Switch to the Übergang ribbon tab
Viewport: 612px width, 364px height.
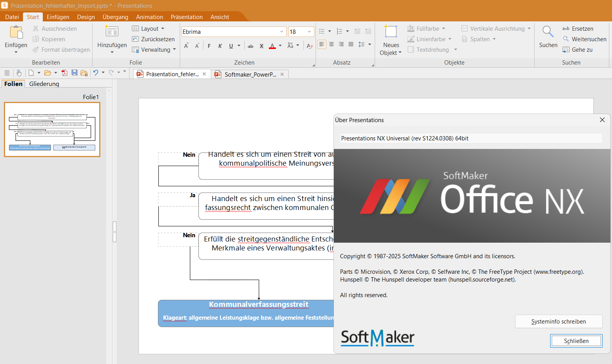(116, 17)
